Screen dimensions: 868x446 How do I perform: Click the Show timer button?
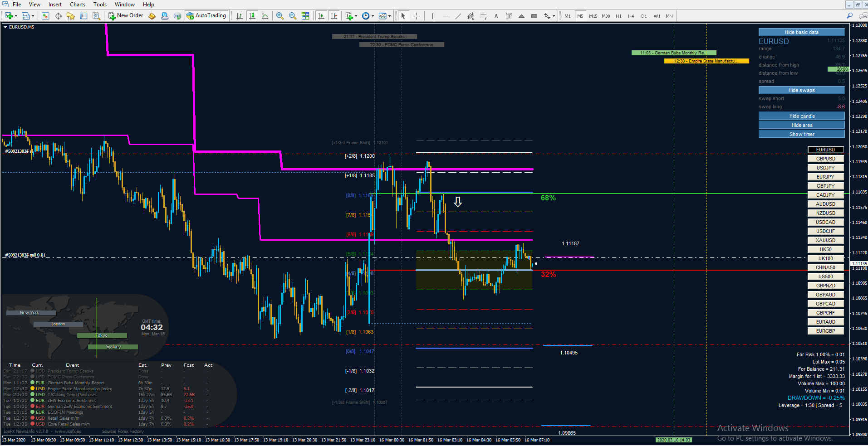801,134
